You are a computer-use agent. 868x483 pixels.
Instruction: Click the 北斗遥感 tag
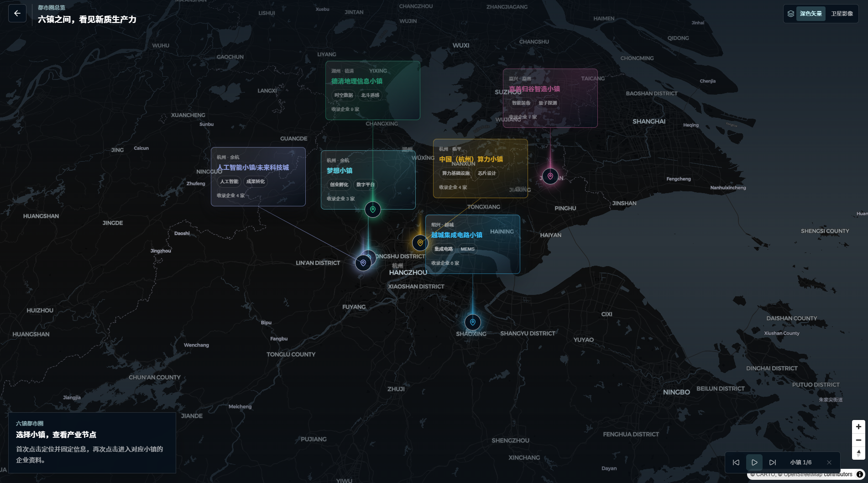point(370,95)
